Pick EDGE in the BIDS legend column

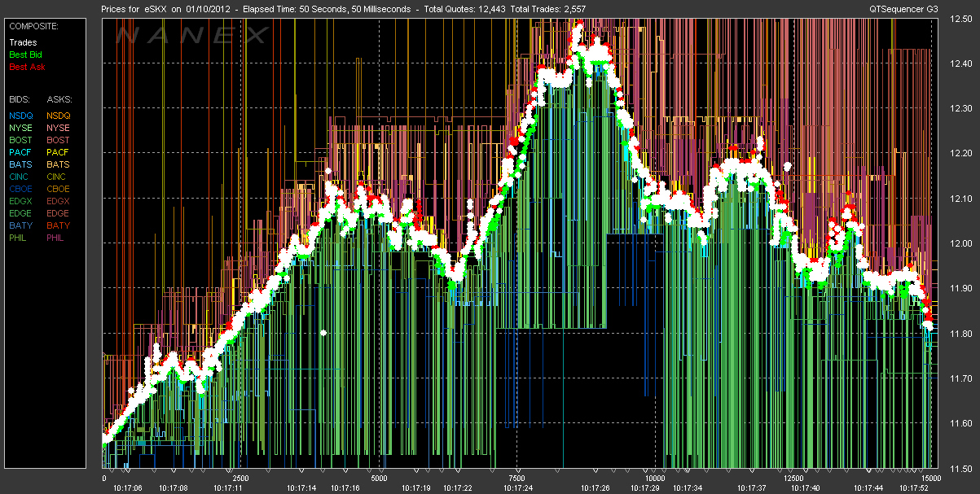(x=21, y=213)
